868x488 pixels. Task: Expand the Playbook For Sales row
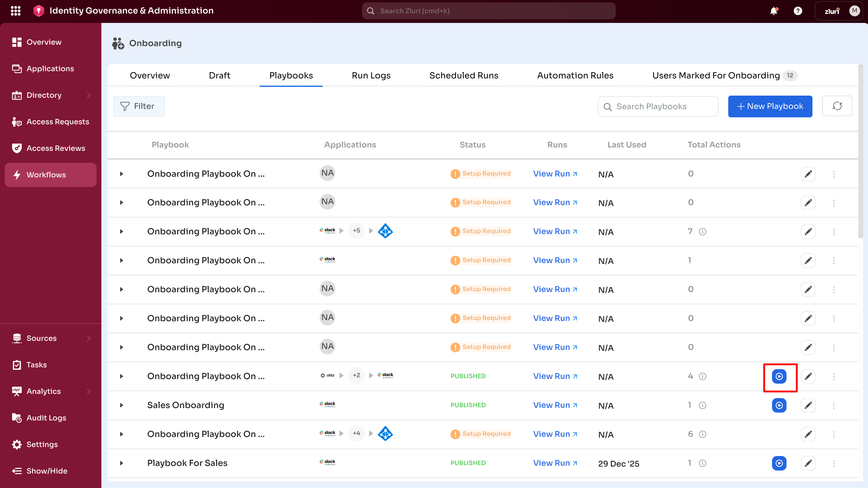pos(122,463)
